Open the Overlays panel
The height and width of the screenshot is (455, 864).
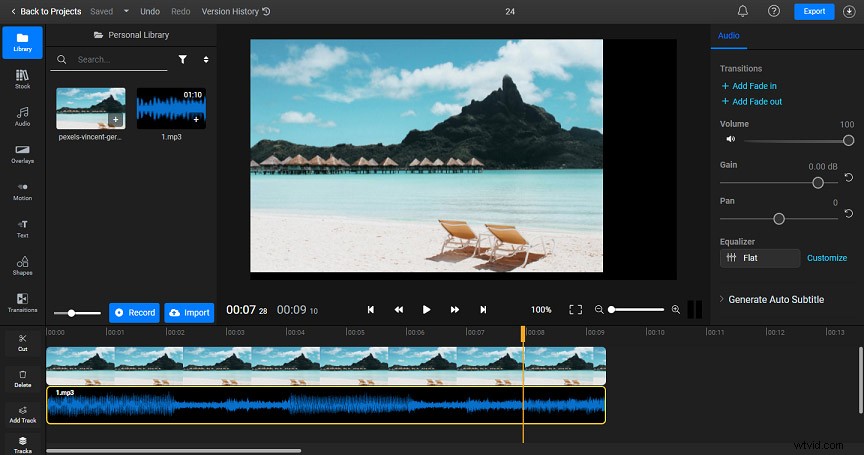(23, 154)
